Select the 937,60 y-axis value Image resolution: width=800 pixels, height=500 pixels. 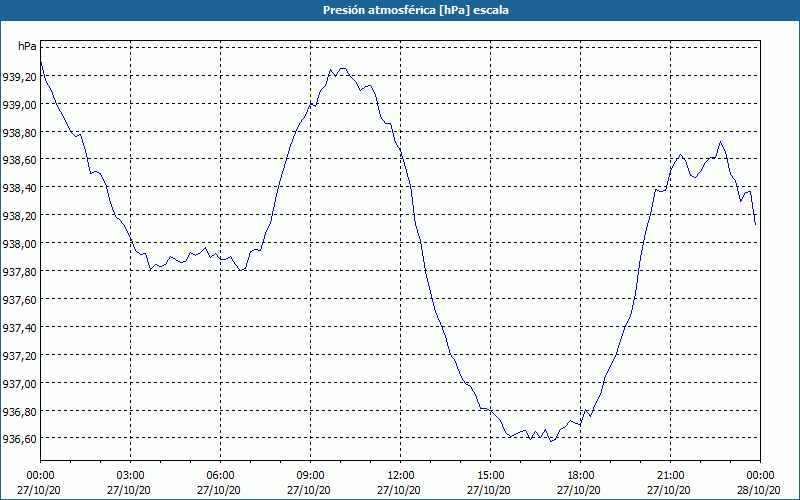[x=19, y=300]
